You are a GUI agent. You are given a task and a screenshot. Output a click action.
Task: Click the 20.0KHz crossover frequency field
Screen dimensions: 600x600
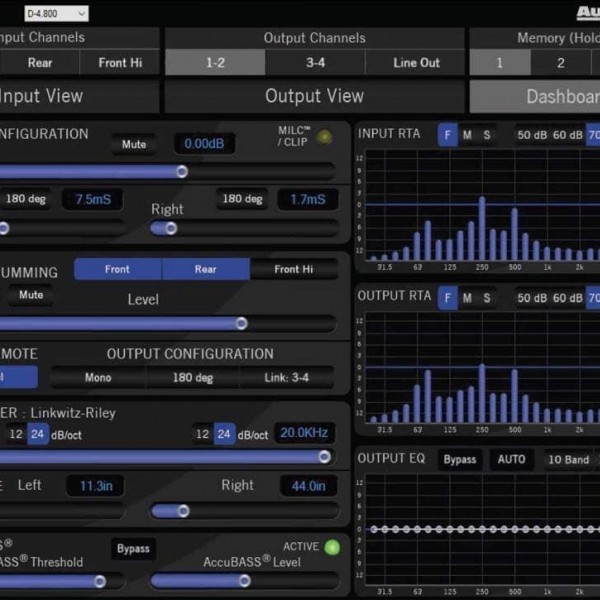click(x=304, y=433)
